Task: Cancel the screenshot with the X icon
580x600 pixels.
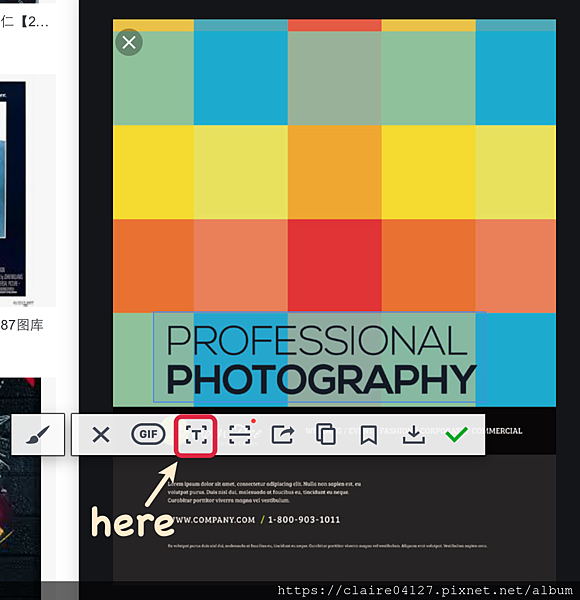Action: [x=101, y=435]
